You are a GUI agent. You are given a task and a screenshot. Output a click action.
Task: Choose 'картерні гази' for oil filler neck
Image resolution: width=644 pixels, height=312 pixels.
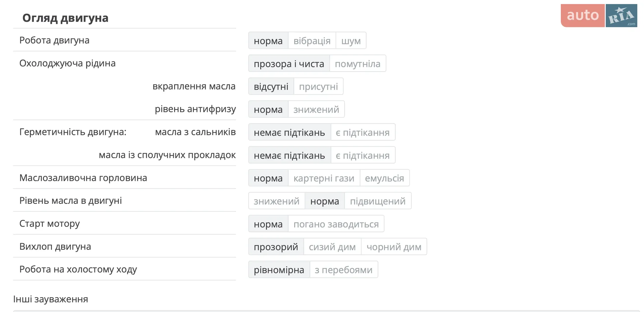pyautogui.click(x=324, y=178)
